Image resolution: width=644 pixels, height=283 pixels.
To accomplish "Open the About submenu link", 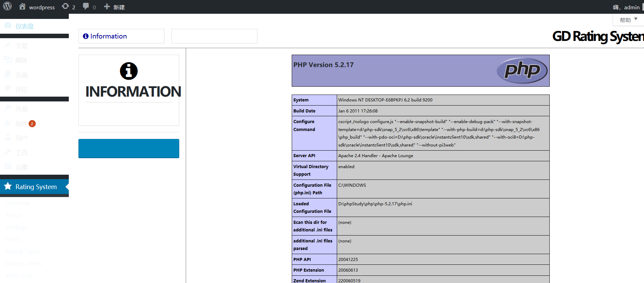I will pyautogui.click(x=13, y=215).
